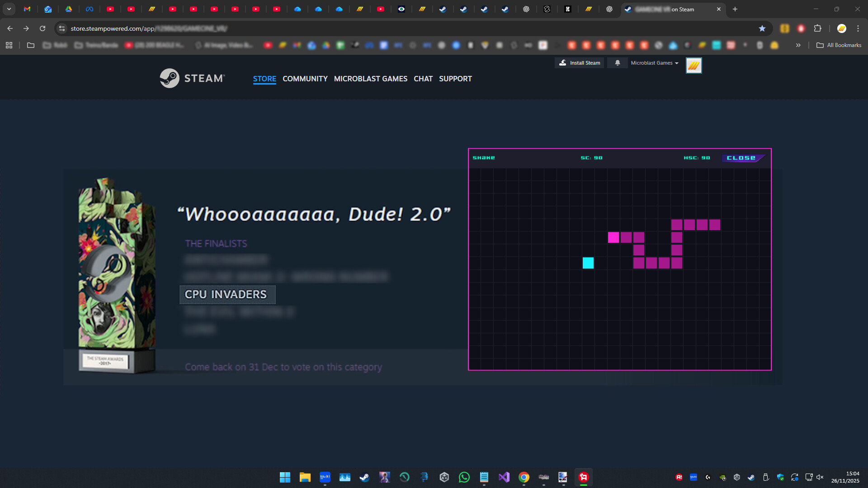This screenshot has width=868, height=488.
Task: Bookmark this page with the star icon
Action: [763, 28]
